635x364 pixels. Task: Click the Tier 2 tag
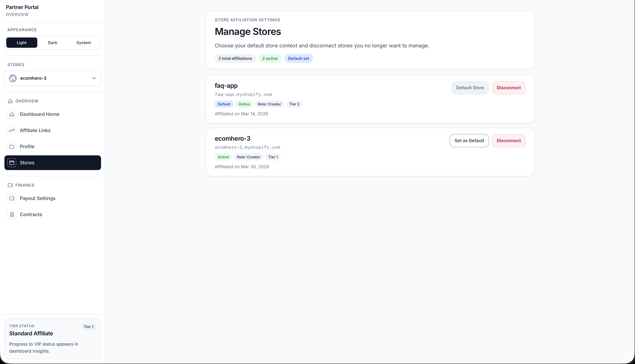point(294,104)
